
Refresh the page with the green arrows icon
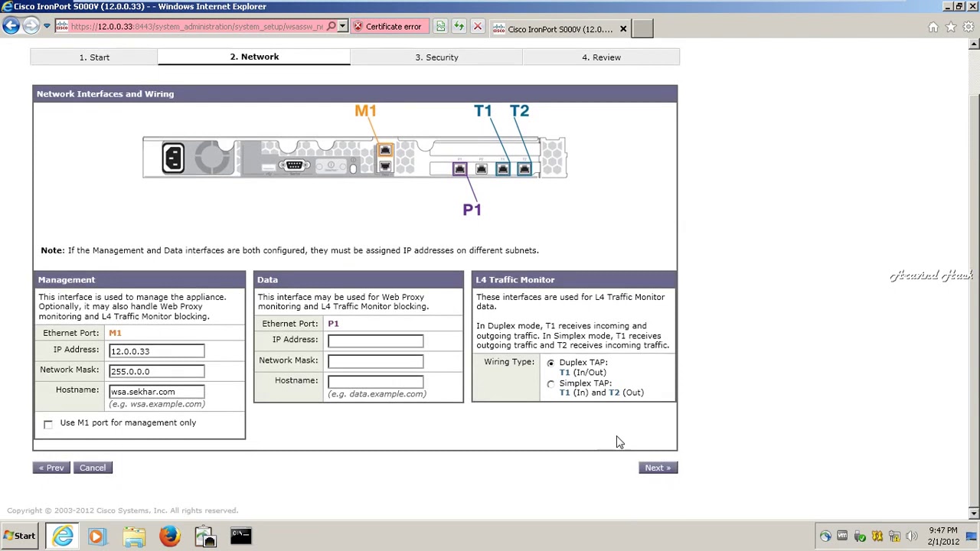459,27
